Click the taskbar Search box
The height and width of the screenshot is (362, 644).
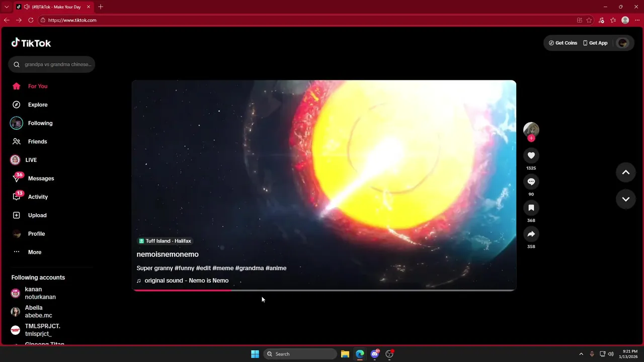pyautogui.click(x=300, y=354)
